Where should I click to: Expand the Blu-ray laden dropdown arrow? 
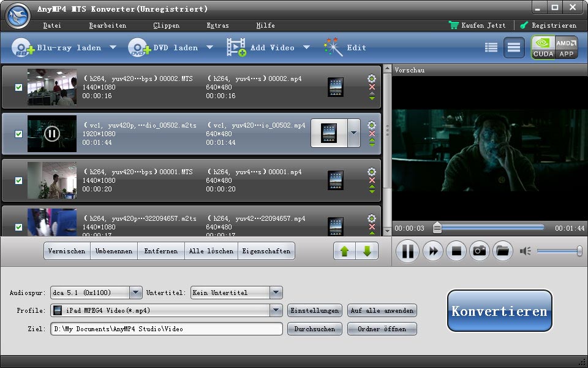tap(113, 48)
